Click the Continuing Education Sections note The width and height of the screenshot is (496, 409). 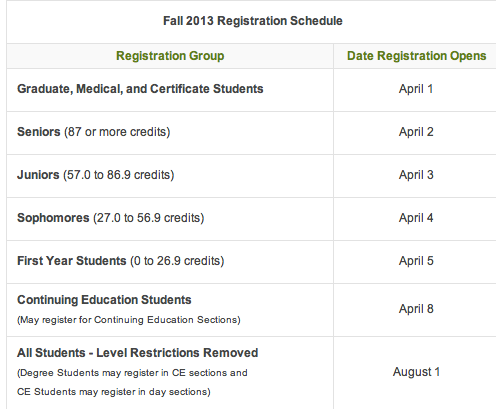point(129,320)
